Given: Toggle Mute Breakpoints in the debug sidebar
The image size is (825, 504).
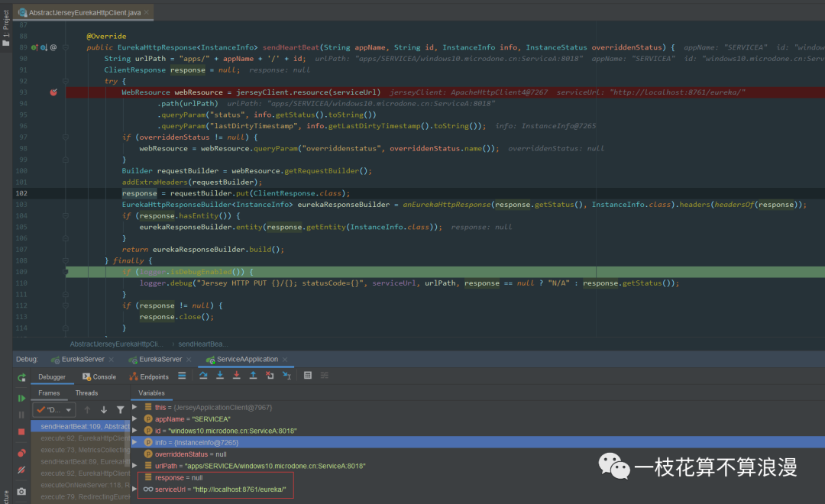Looking at the screenshot, I should tap(21, 470).
